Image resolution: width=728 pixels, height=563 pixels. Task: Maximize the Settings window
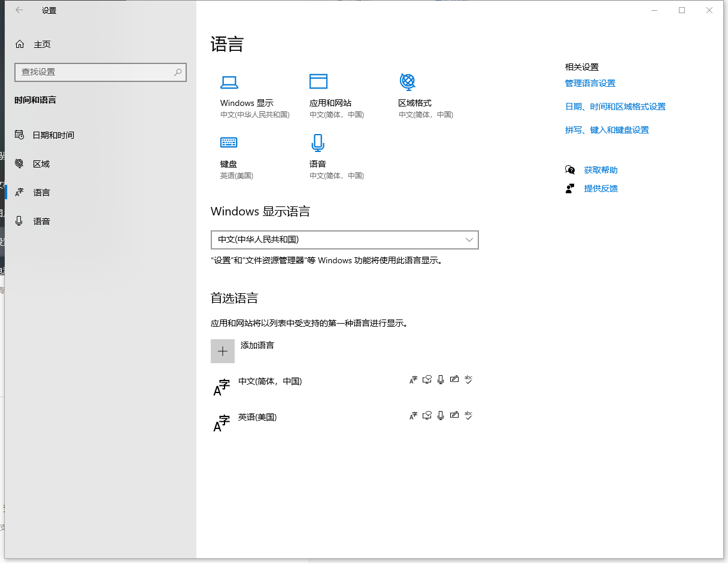tap(682, 10)
